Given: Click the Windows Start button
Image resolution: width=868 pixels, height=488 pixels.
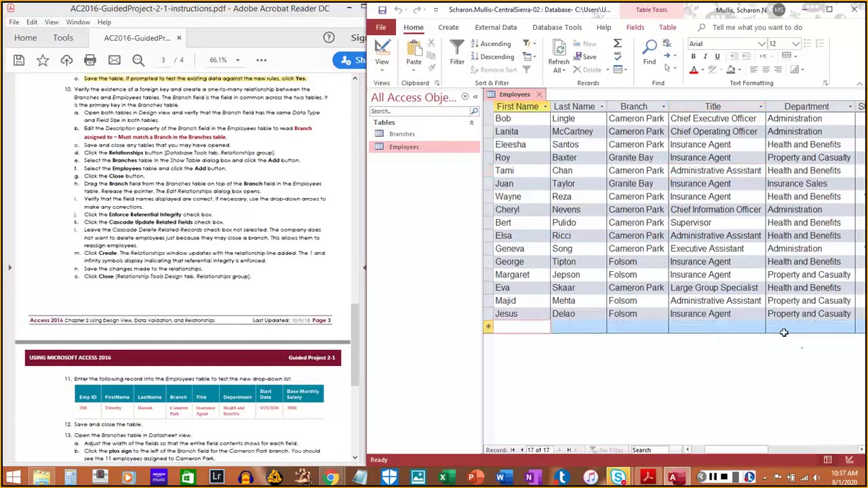Looking at the screenshot, I should [13, 477].
